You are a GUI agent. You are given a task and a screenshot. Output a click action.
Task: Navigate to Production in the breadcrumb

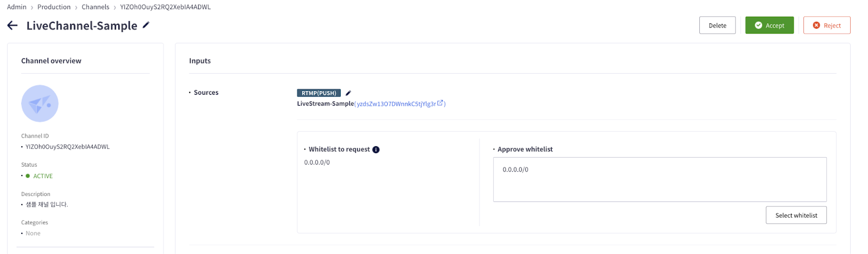pos(54,7)
